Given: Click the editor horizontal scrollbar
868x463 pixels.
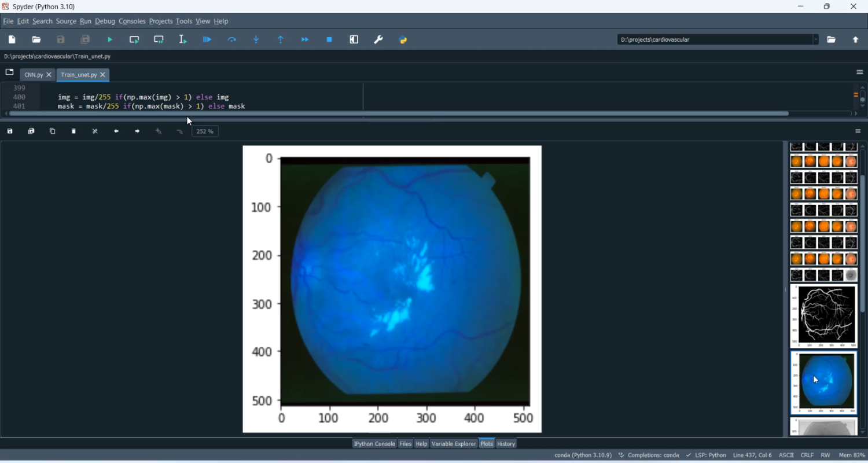Looking at the screenshot, I should tap(399, 114).
